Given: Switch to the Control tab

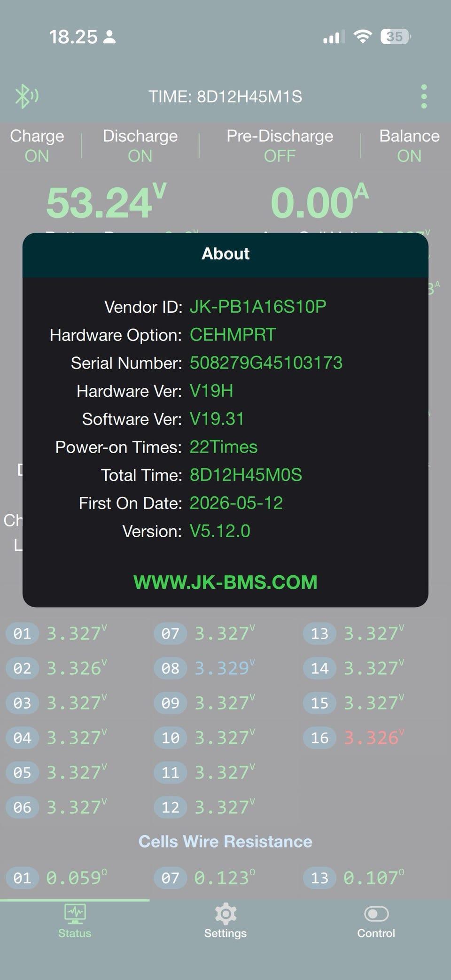Looking at the screenshot, I should click(x=376, y=920).
